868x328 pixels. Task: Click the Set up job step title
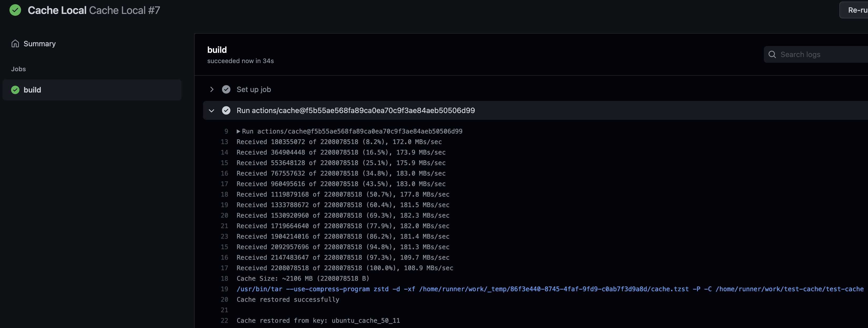[x=253, y=89]
